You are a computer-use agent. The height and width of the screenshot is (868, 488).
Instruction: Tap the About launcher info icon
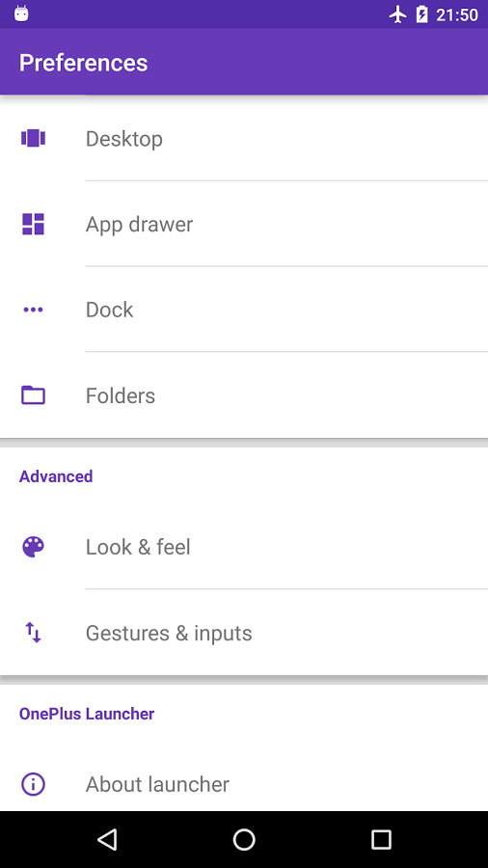(33, 784)
